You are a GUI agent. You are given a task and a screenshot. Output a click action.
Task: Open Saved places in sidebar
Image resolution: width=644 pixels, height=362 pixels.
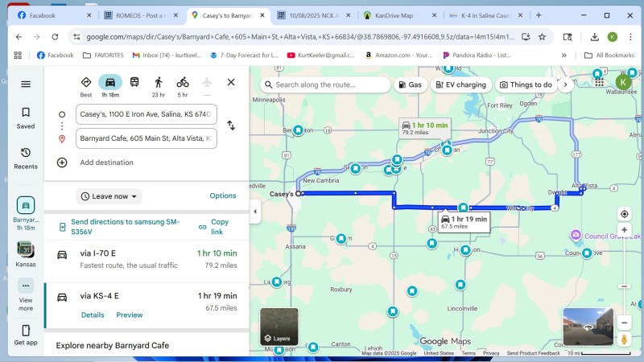[26, 117]
